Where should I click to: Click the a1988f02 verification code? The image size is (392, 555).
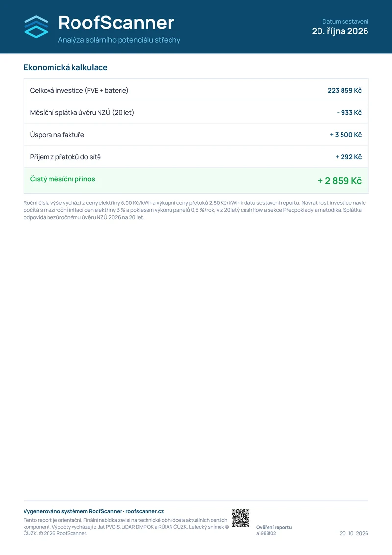[x=266, y=533]
